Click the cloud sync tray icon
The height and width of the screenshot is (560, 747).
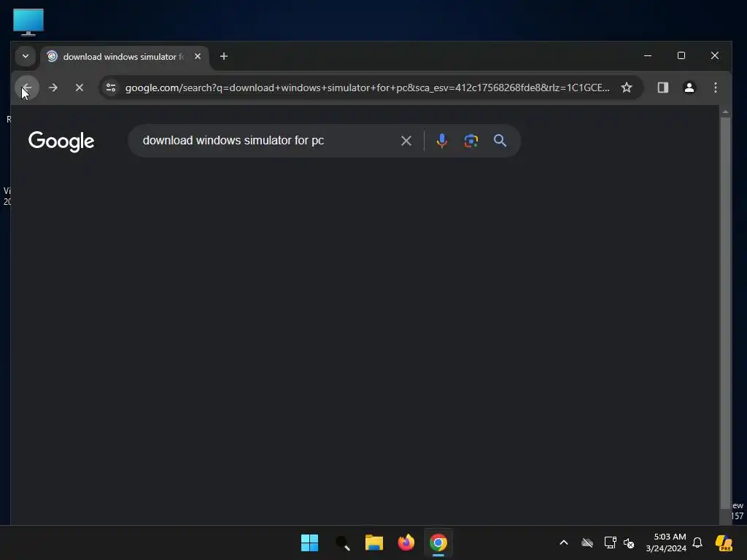(x=587, y=542)
